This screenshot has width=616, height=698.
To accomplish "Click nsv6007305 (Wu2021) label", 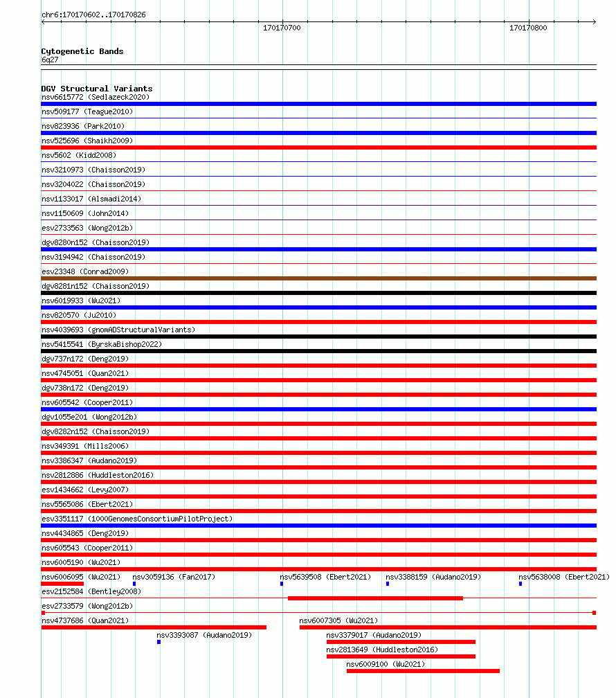I will click(338, 620).
